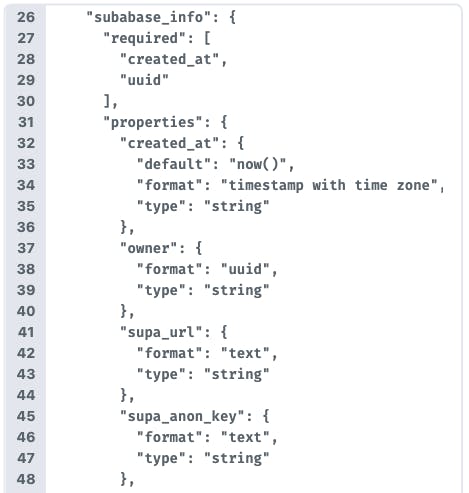The width and height of the screenshot is (469, 493).
Task: Click line number 48 in gutter
Action: point(26,479)
